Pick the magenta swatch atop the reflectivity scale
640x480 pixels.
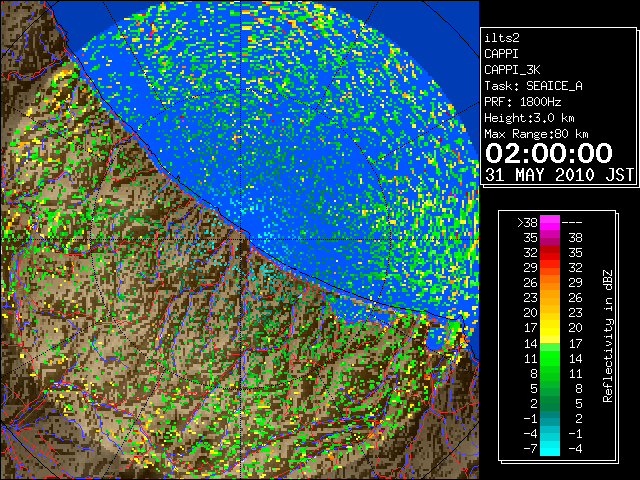coord(550,222)
